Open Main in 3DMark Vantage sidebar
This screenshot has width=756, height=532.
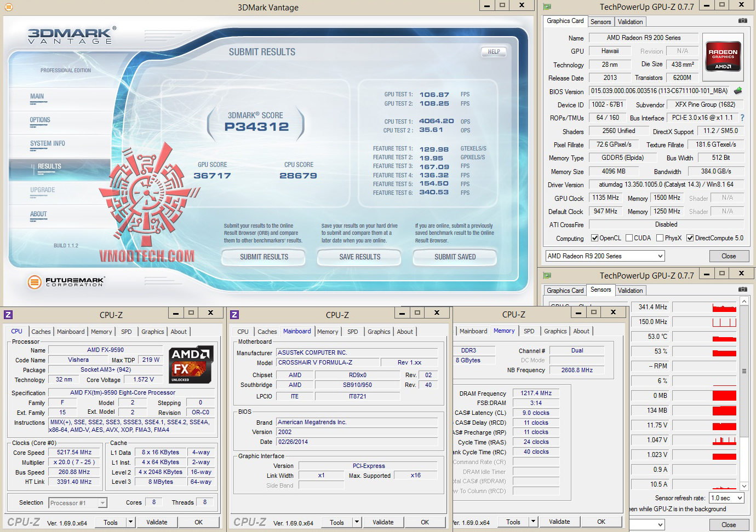coord(37,96)
